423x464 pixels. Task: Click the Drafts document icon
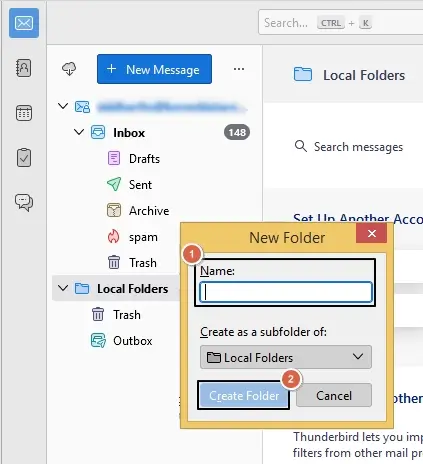(x=114, y=158)
